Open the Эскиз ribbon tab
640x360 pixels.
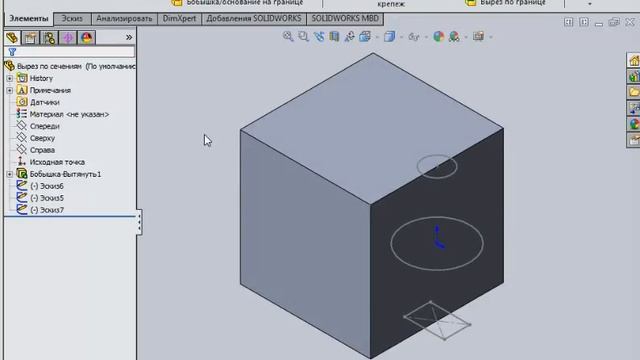72,19
